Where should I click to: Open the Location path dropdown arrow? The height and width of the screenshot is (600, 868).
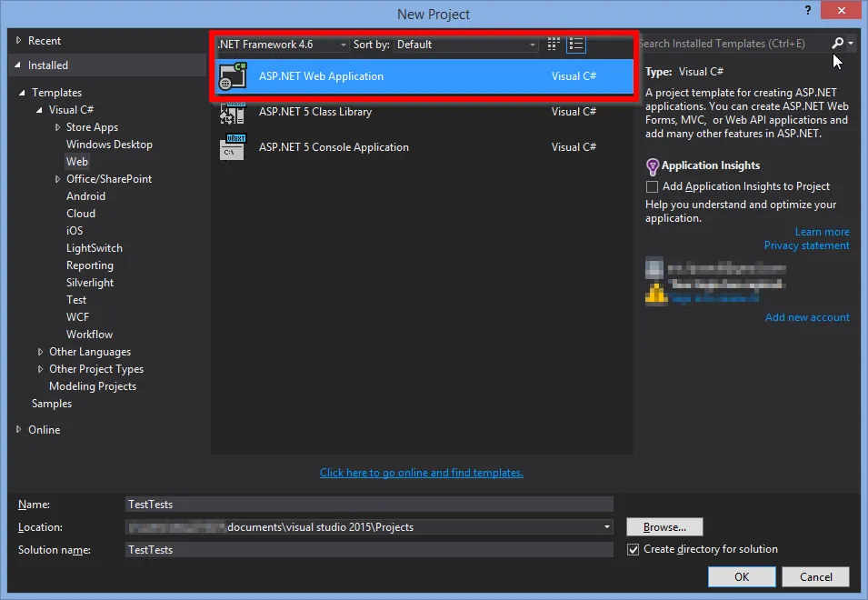click(x=607, y=527)
